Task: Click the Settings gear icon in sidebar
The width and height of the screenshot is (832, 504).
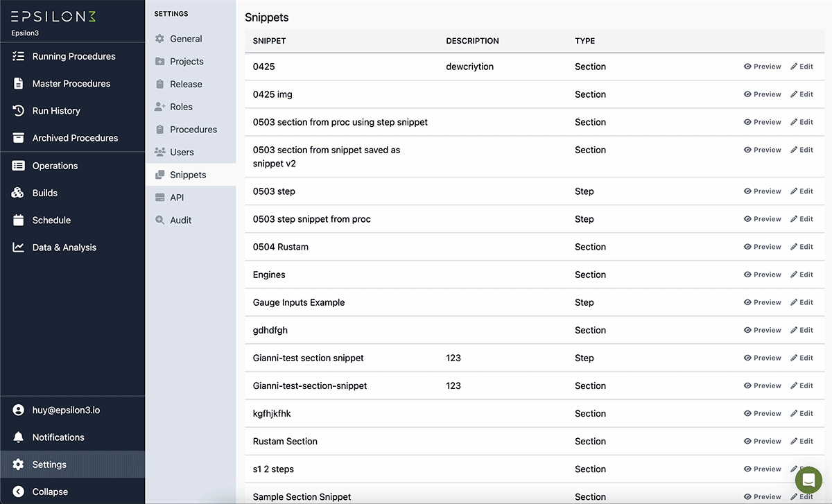Action: pyautogui.click(x=19, y=464)
